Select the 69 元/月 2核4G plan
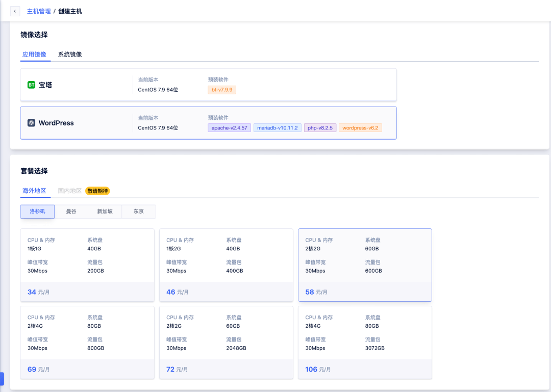Viewport: 551px width, 392px height. coord(87,343)
